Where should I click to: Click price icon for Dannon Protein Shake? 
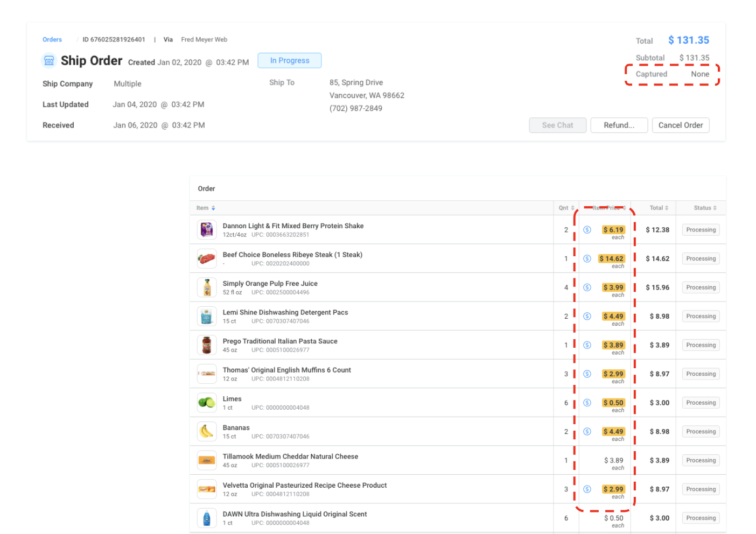[x=587, y=230]
